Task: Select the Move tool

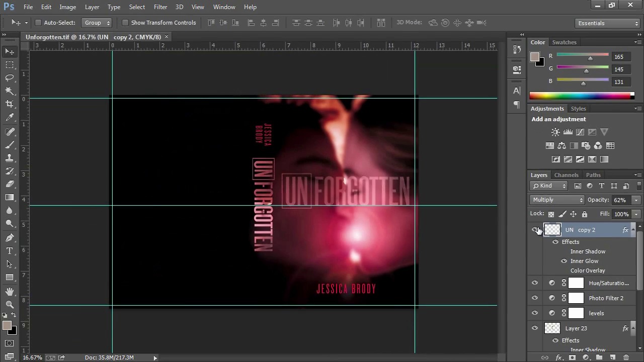Action: (x=10, y=51)
